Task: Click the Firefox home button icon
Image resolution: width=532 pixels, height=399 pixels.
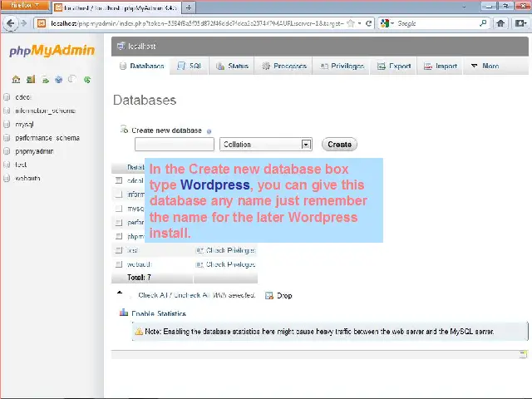Action: click(500, 23)
